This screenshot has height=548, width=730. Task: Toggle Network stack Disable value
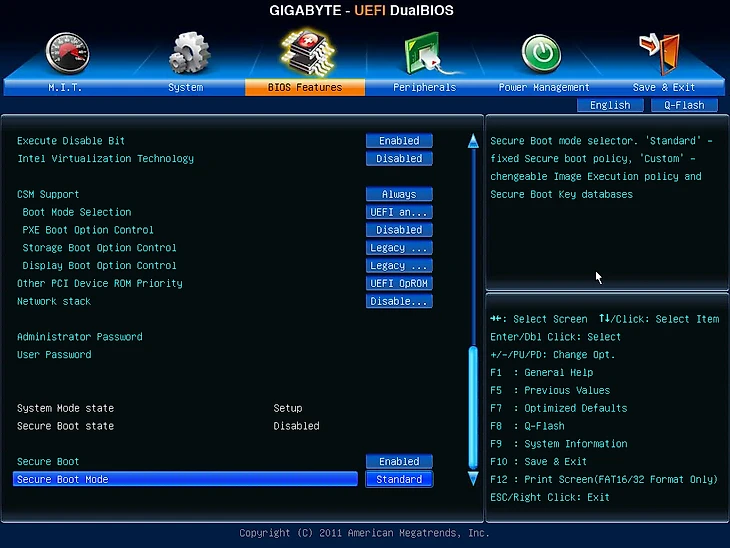[399, 301]
